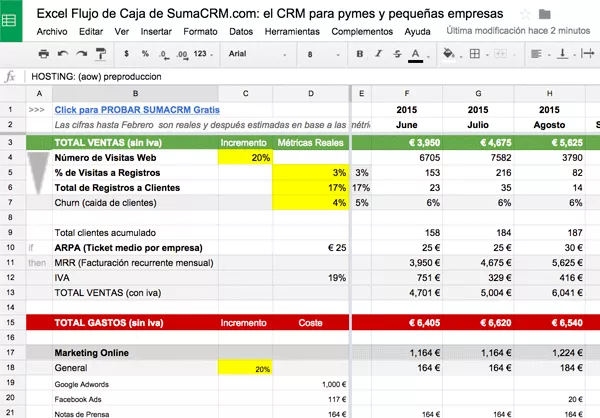The height and width of the screenshot is (418, 600).
Task: Open horizontal align options
Action: coord(536,54)
